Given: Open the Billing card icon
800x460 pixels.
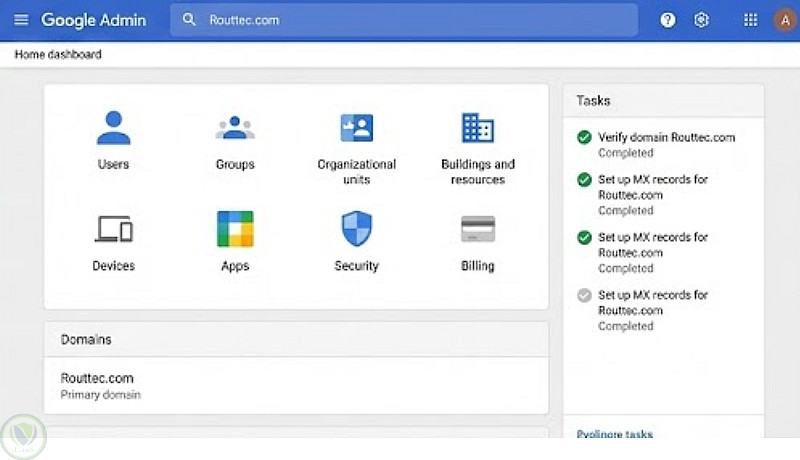Looking at the screenshot, I should pyautogui.click(x=477, y=230).
